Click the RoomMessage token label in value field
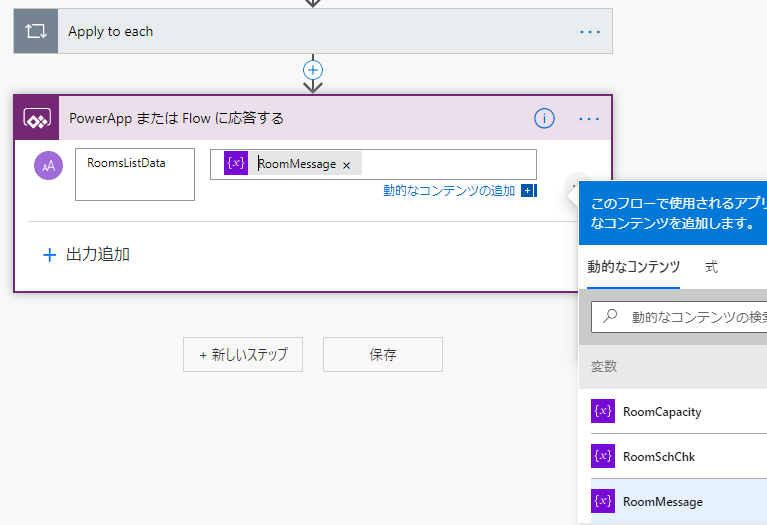 pyautogui.click(x=297, y=164)
